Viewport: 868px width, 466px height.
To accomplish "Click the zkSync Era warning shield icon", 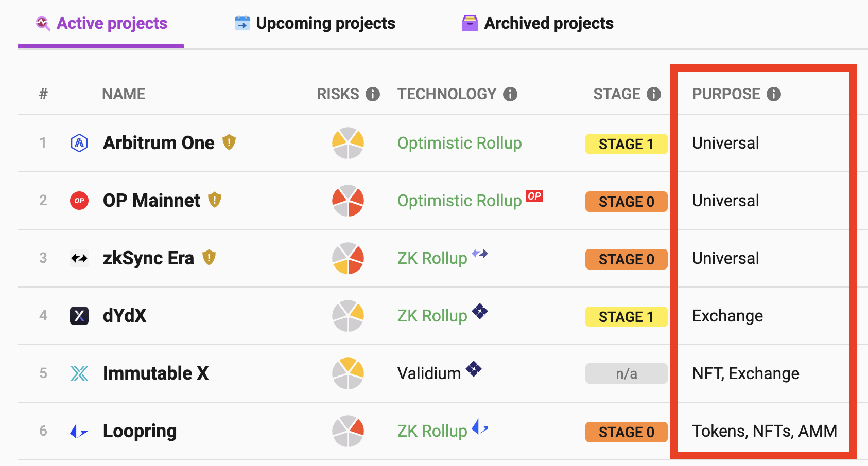I will pos(209,257).
